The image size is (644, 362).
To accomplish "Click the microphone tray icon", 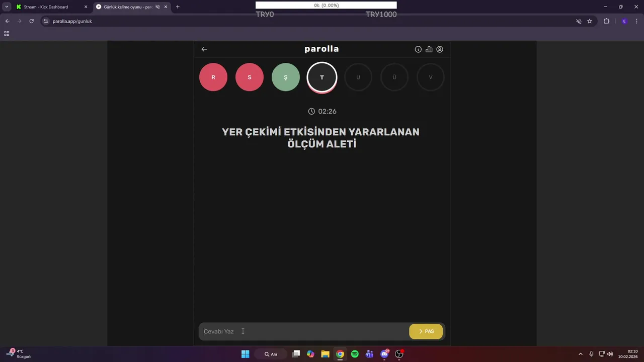I will (591, 354).
